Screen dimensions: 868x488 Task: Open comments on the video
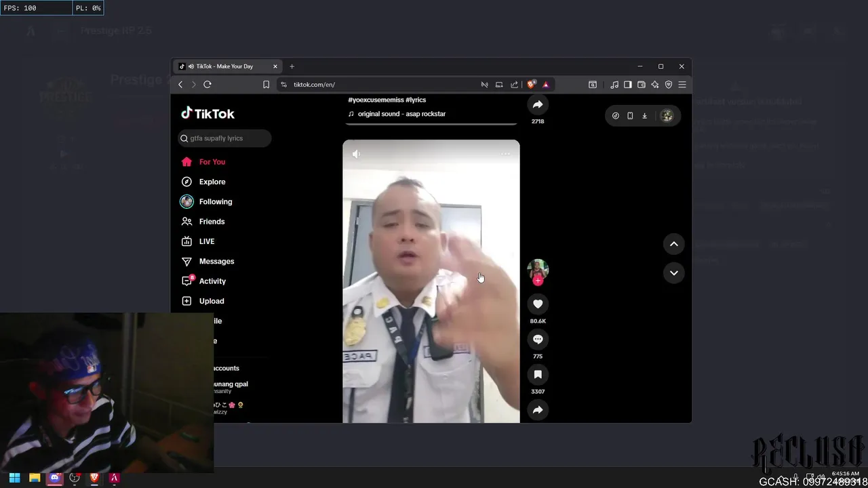coord(538,340)
